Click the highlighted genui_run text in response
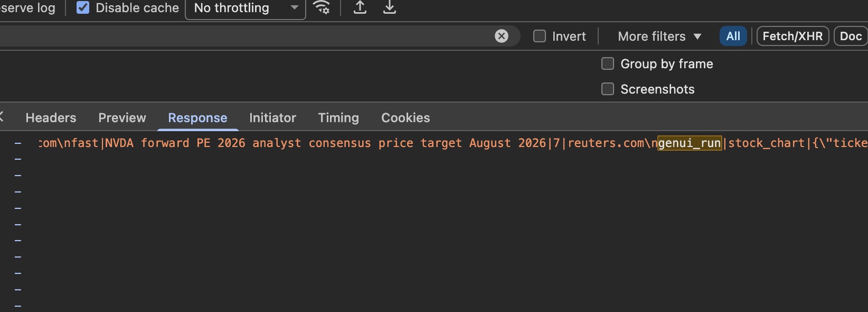 pyautogui.click(x=690, y=143)
